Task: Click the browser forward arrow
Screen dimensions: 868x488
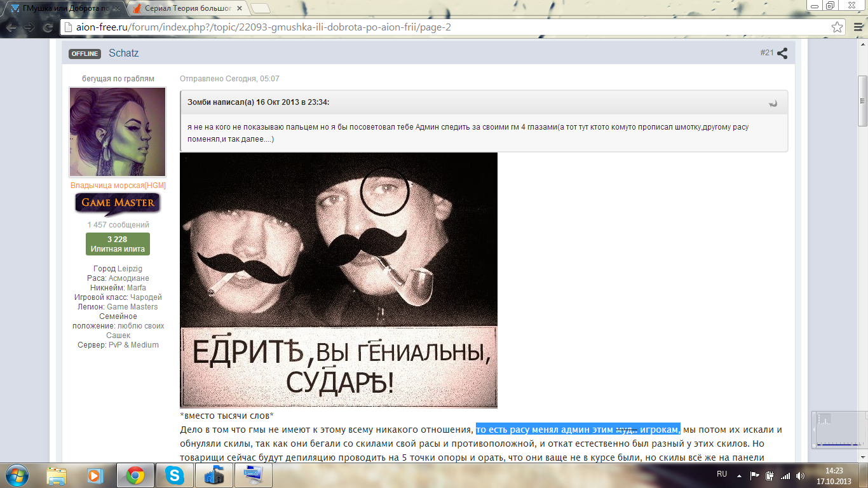Action: pyautogui.click(x=29, y=28)
